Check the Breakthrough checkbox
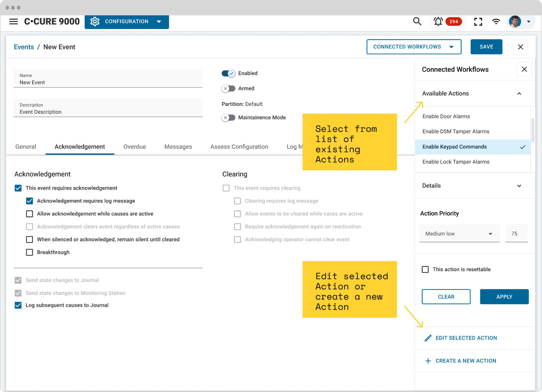Image resolution: width=542 pixels, height=392 pixels. pyautogui.click(x=29, y=252)
